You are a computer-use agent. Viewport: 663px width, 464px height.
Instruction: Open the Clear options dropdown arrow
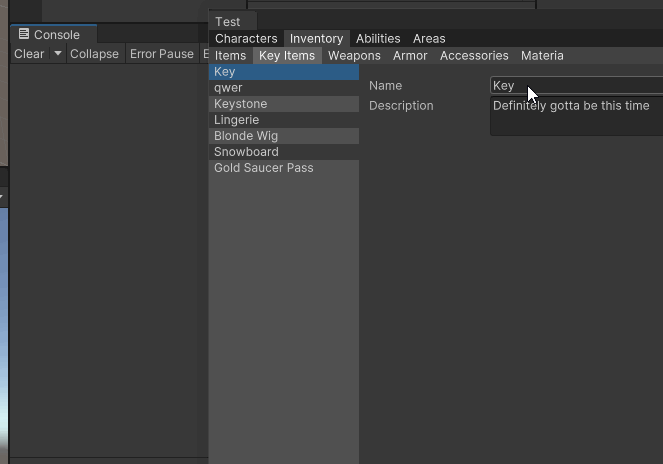58,54
